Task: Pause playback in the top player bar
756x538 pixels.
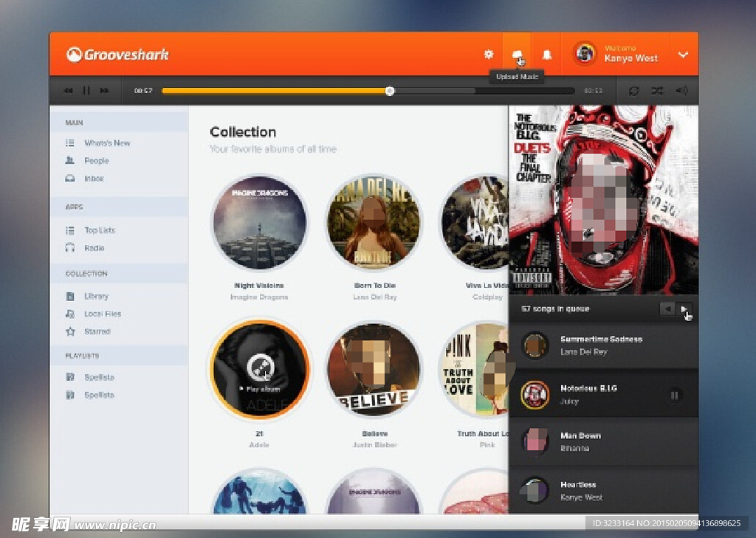Action: coord(86,91)
